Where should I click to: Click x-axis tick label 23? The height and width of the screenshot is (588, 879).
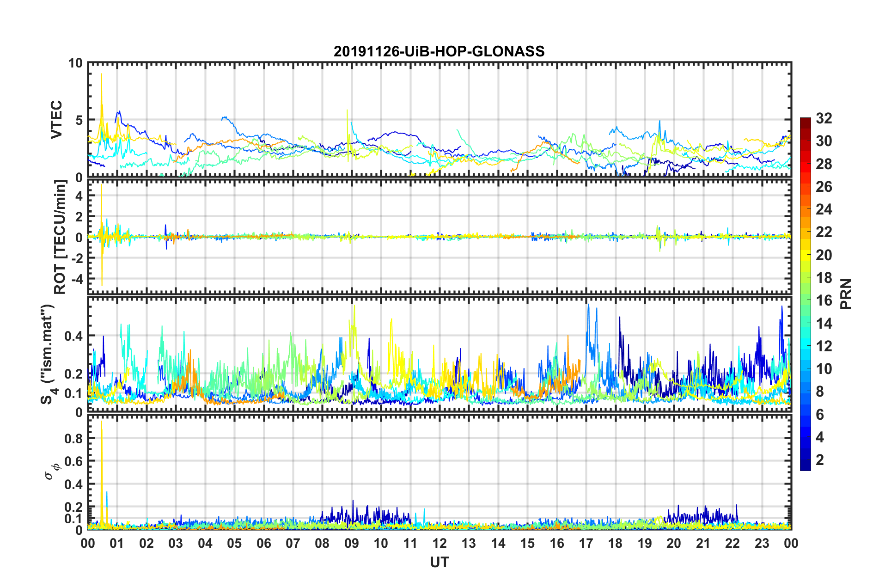762,543
